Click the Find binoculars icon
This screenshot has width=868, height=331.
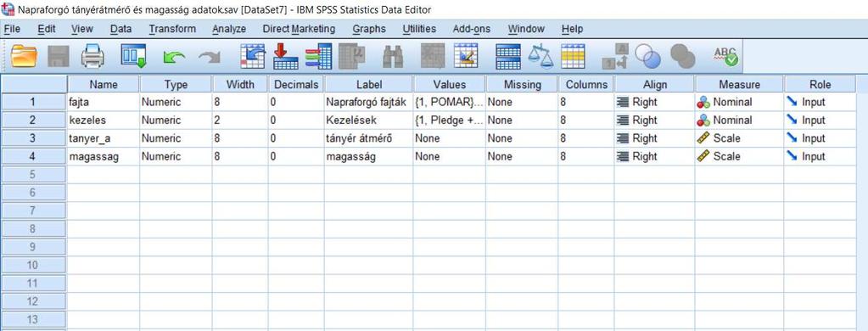[x=393, y=56]
